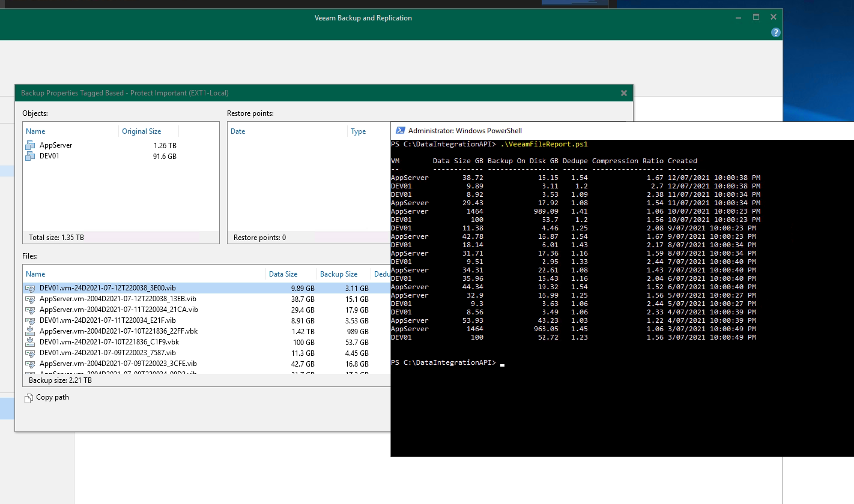This screenshot has height=504, width=854.
Task: Maximize the Veeam Backup and Replication window
Action: click(756, 17)
